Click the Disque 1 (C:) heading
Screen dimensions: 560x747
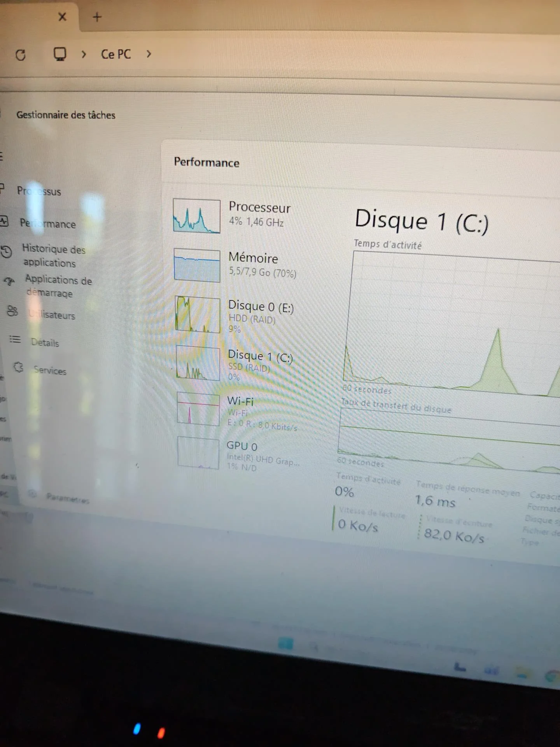point(422,221)
